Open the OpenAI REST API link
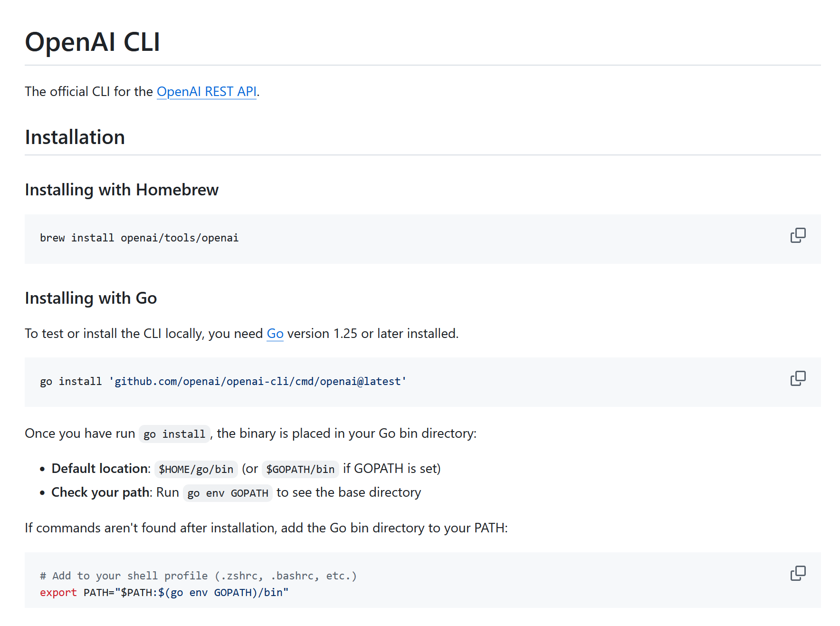This screenshot has height=626, width=840. (207, 91)
